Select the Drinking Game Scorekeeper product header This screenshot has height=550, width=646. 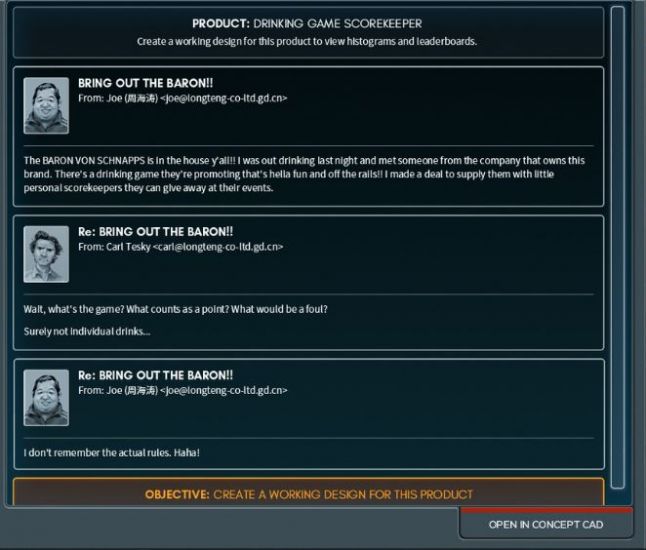coord(309,32)
